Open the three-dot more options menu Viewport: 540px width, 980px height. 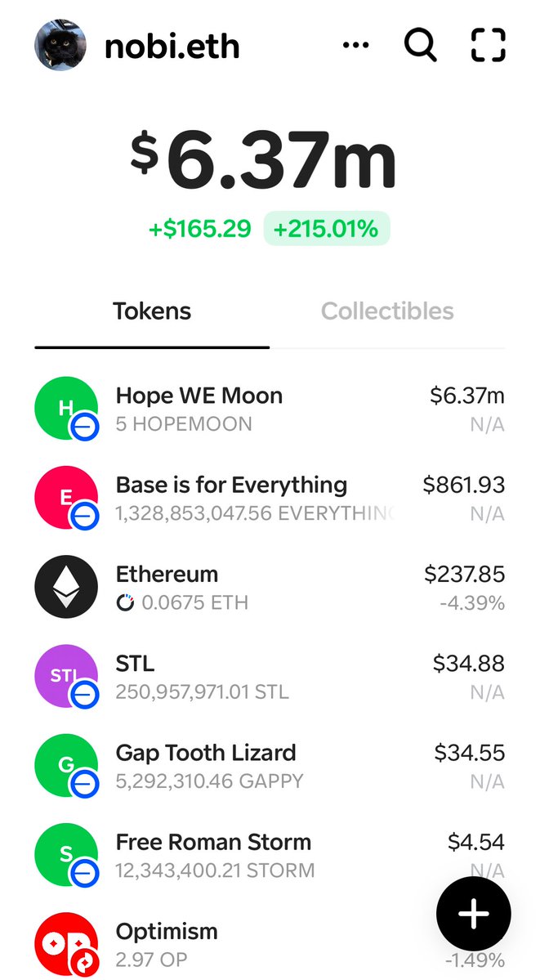tap(355, 45)
